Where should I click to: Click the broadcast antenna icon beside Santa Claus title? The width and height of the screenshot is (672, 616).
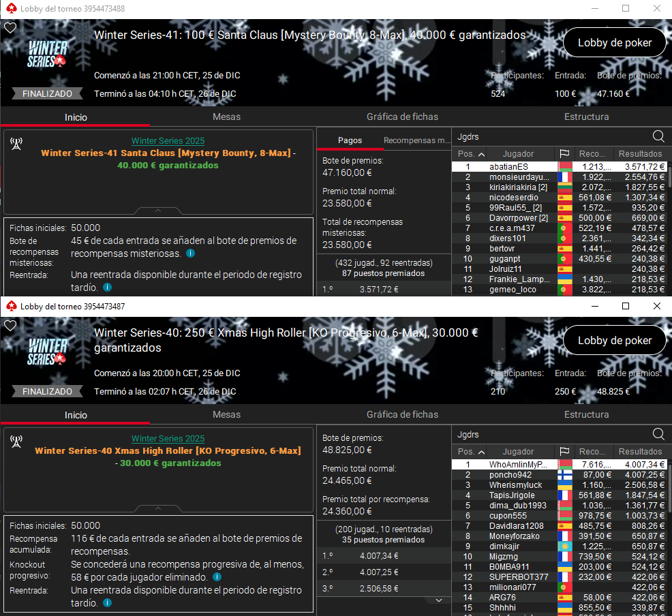16,144
